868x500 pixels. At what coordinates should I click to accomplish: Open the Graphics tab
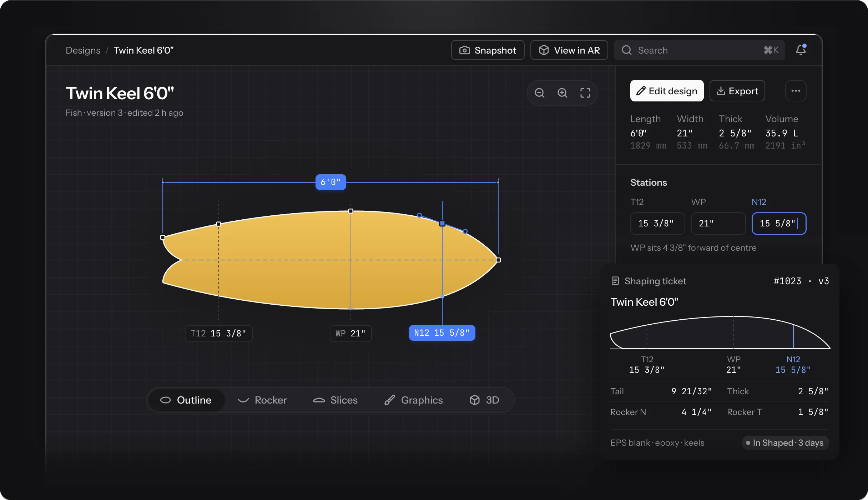click(x=414, y=400)
